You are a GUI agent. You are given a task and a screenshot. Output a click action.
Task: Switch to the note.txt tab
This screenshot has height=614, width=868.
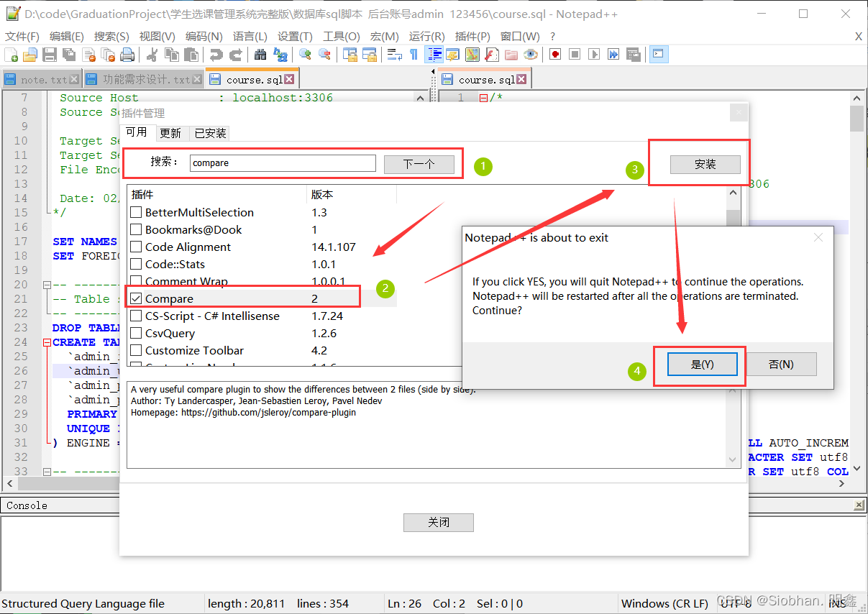coord(42,79)
